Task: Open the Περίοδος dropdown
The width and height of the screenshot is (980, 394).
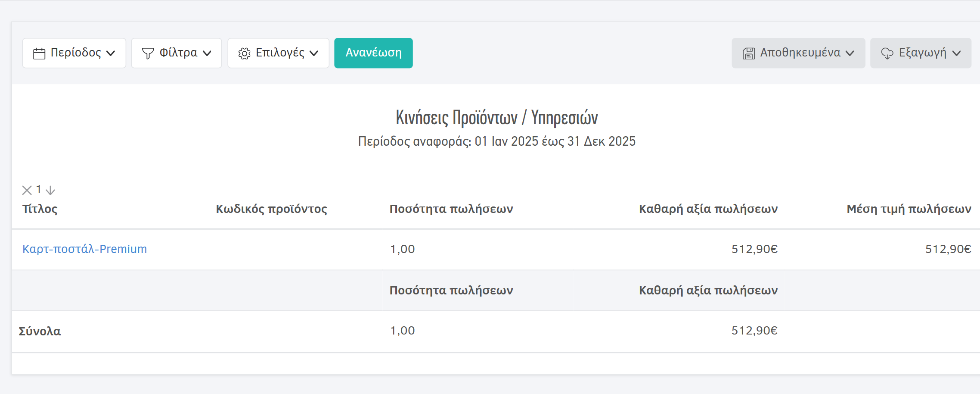Action: pyautogui.click(x=74, y=53)
